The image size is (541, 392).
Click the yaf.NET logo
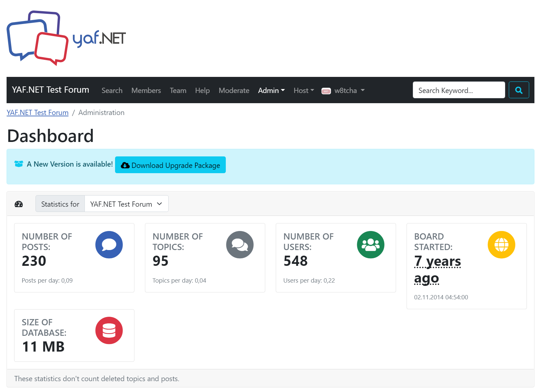pyautogui.click(x=66, y=38)
